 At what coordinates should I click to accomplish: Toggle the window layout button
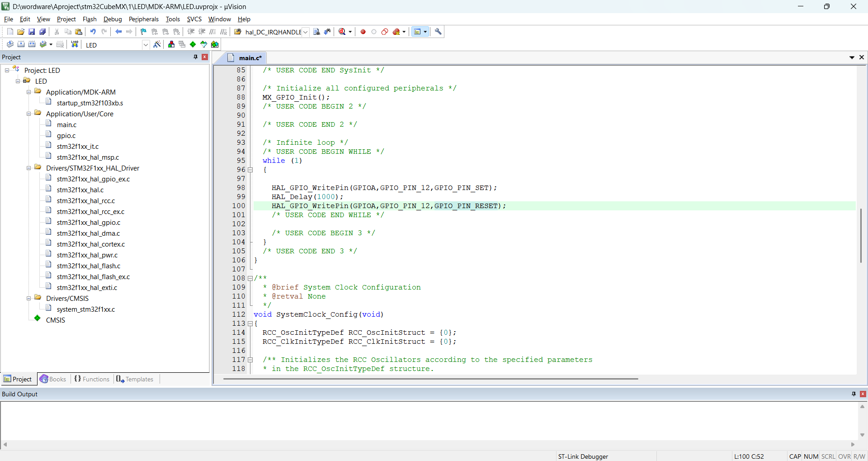417,32
